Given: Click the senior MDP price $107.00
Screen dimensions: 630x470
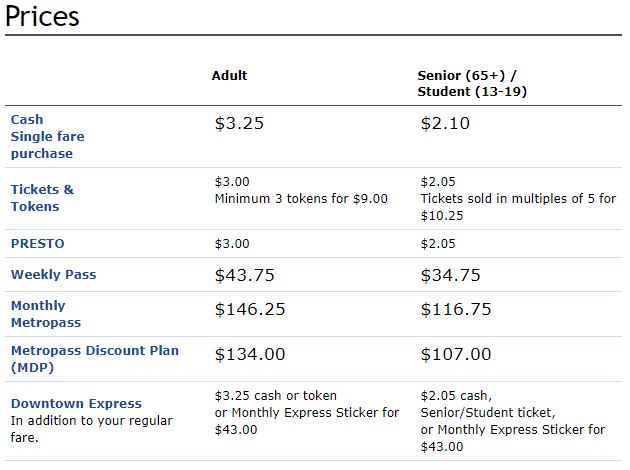Looking at the screenshot, I should [456, 354].
